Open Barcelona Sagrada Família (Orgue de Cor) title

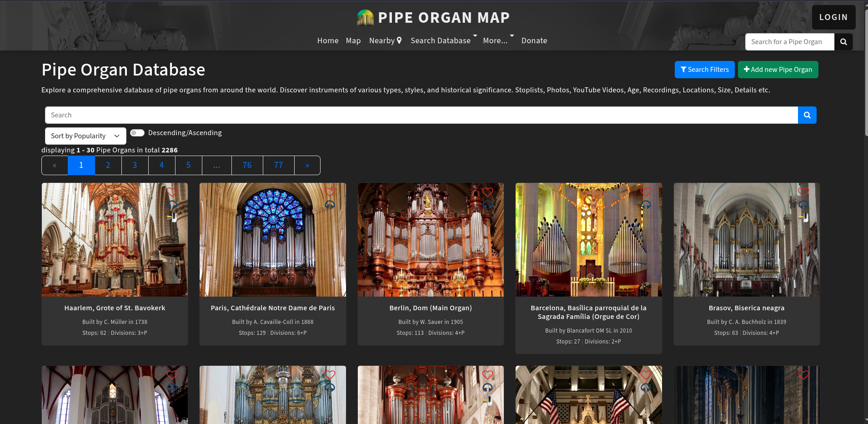coord(589,312)
